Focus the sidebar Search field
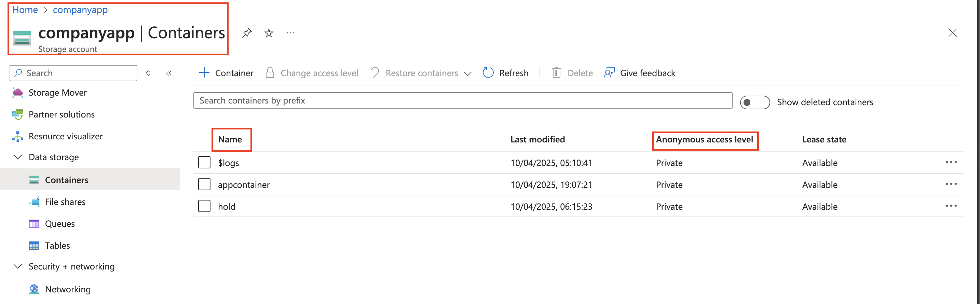Image resolution: width=980 pixels, height=304 pixels. [x=73, y=73]
